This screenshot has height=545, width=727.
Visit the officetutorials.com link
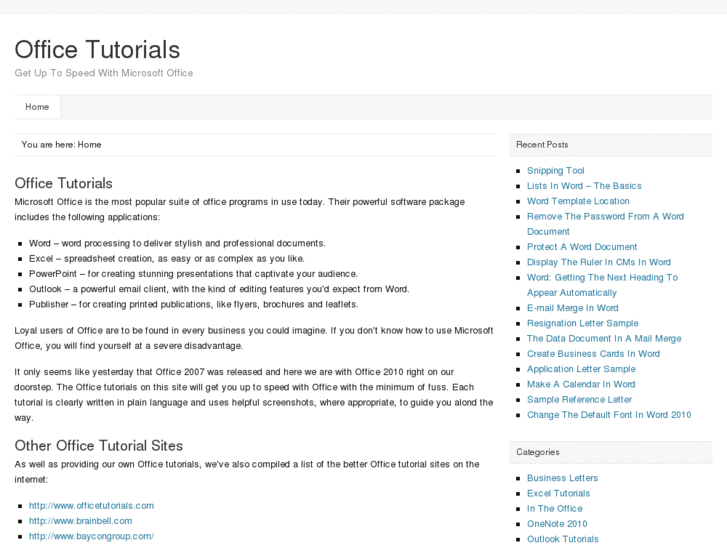tap(91, 506)
